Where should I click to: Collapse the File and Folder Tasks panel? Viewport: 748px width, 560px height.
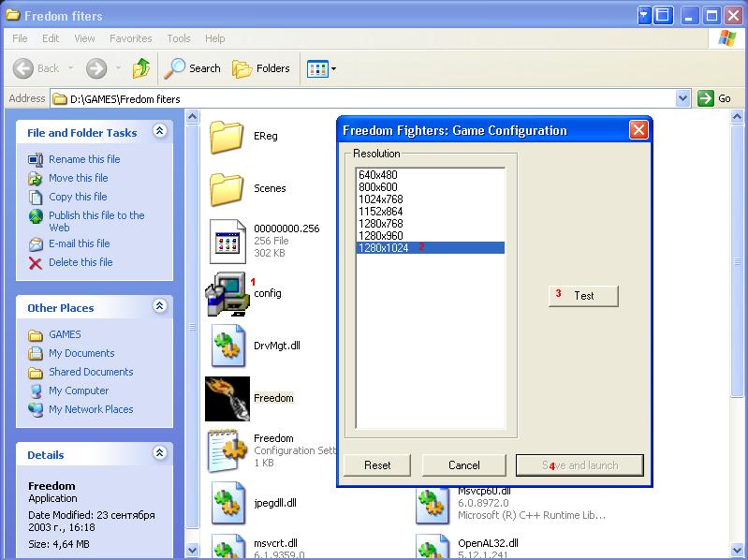point(160,131)
